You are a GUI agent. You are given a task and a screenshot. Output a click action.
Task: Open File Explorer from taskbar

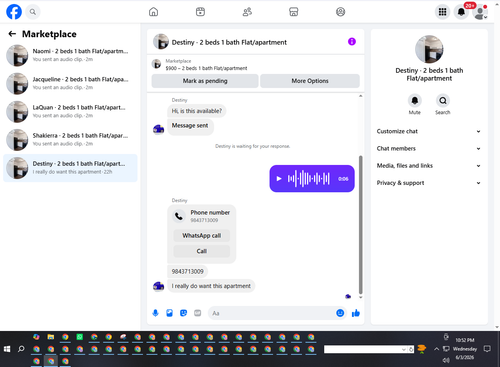pyautogui.click(x=51, y=337)
